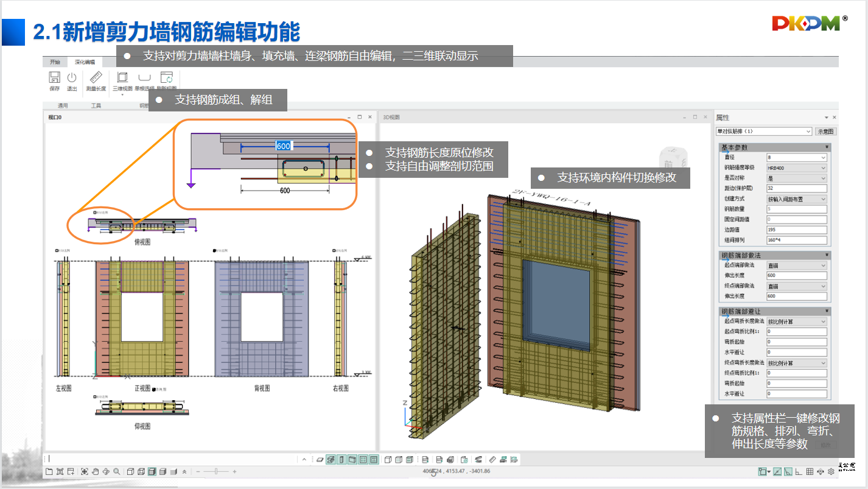Click the zoom magnifier icon in bottom toolbar
868x489 pixels.
pyautogui.click(x=116, y=471)
